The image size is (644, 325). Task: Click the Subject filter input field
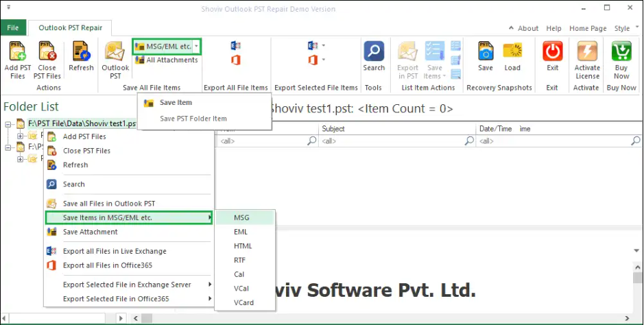(x=392, y=141)
